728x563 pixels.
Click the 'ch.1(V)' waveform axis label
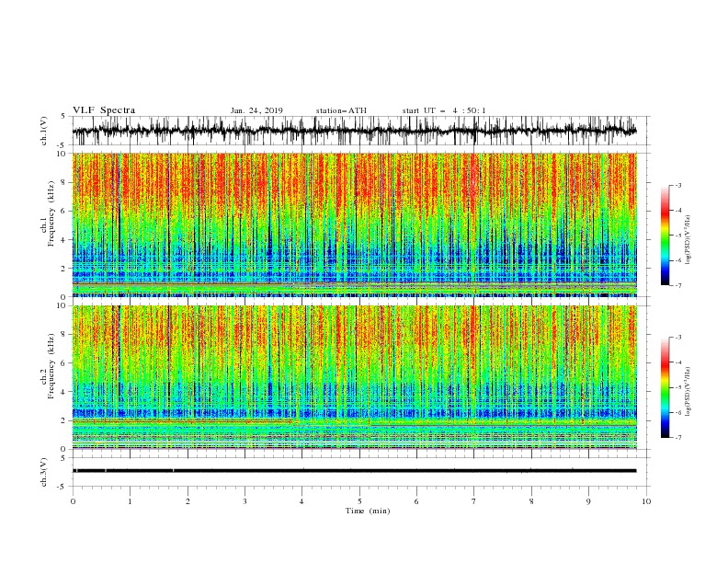(44, 131)
